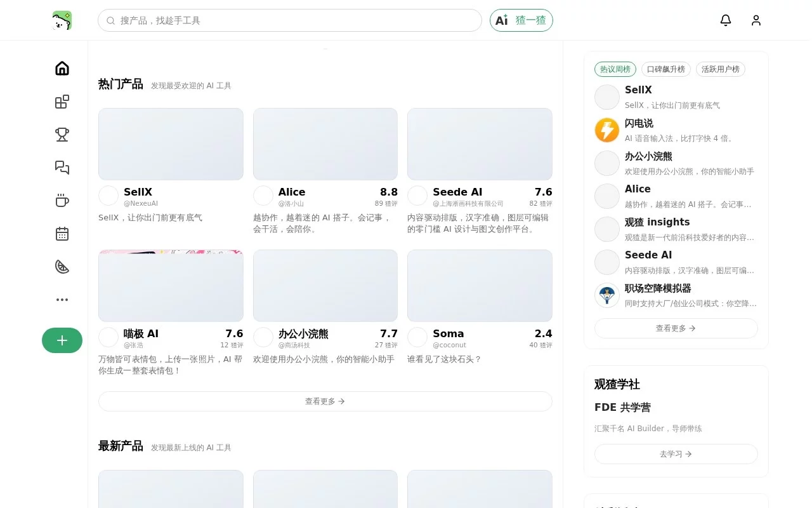The image size is (812, 508).
Task: Focus the product search field
Action: 290,20
